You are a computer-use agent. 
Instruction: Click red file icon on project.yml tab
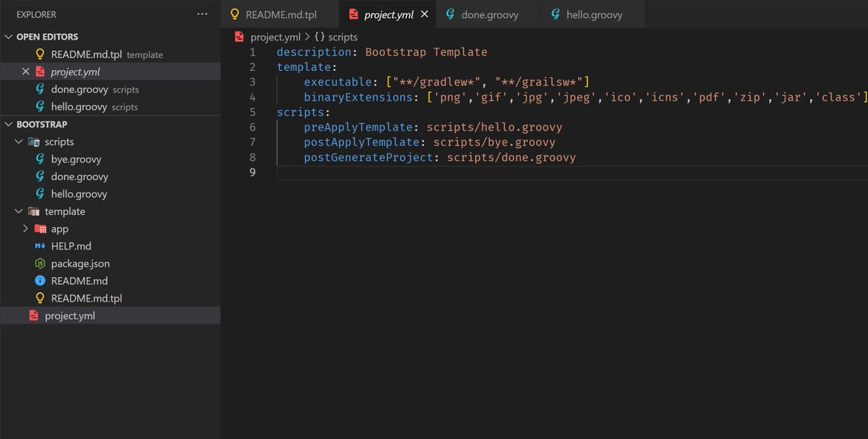tap(353, 14)
